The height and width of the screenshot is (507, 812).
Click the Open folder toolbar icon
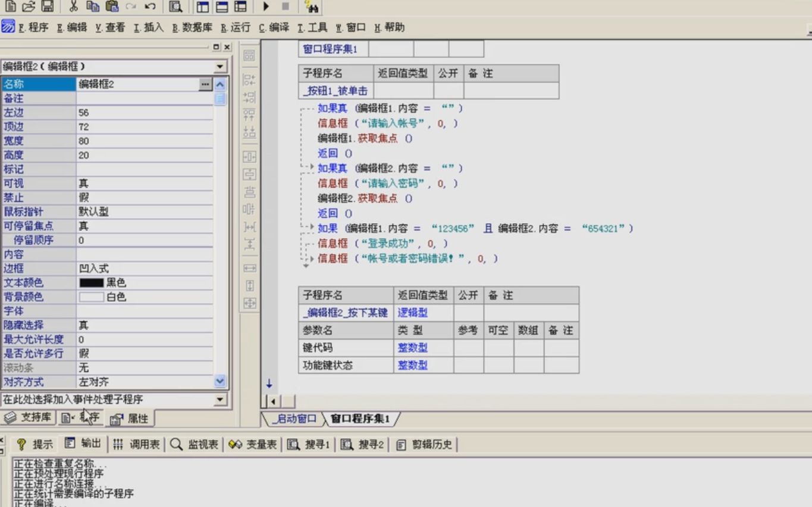coord(28,7)
